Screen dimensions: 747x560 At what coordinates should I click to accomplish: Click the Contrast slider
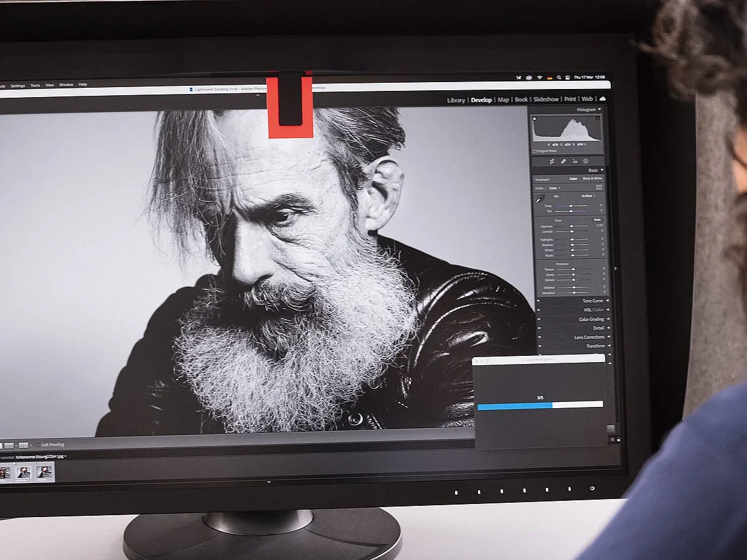(571, 231)
